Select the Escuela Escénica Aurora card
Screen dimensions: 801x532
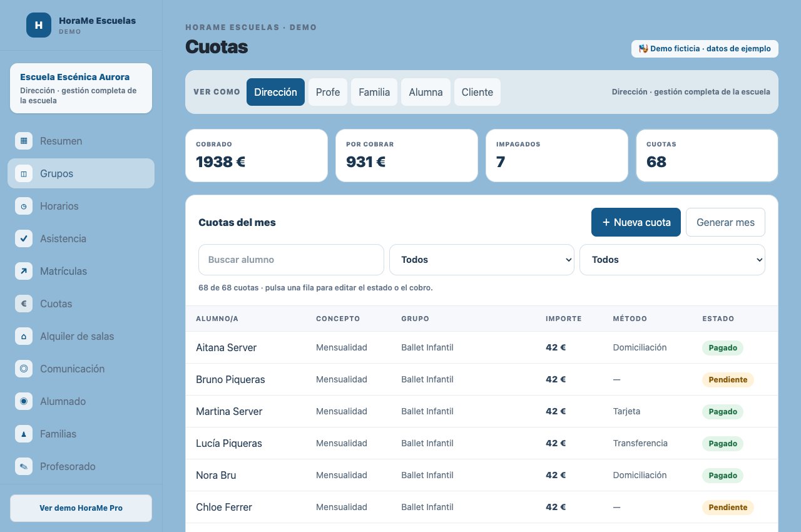[x=81, y=88]
